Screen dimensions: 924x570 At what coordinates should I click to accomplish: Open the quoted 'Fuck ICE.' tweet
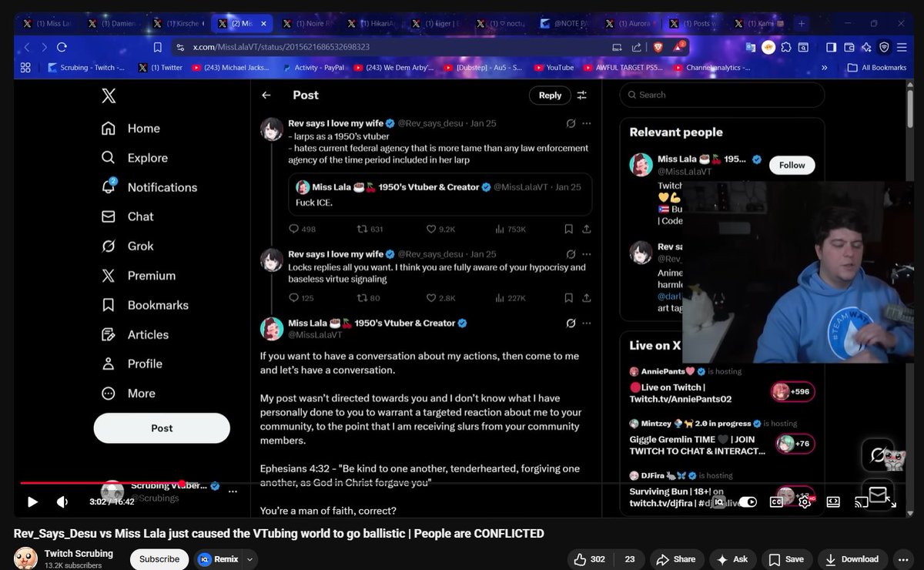pos(440,194)
